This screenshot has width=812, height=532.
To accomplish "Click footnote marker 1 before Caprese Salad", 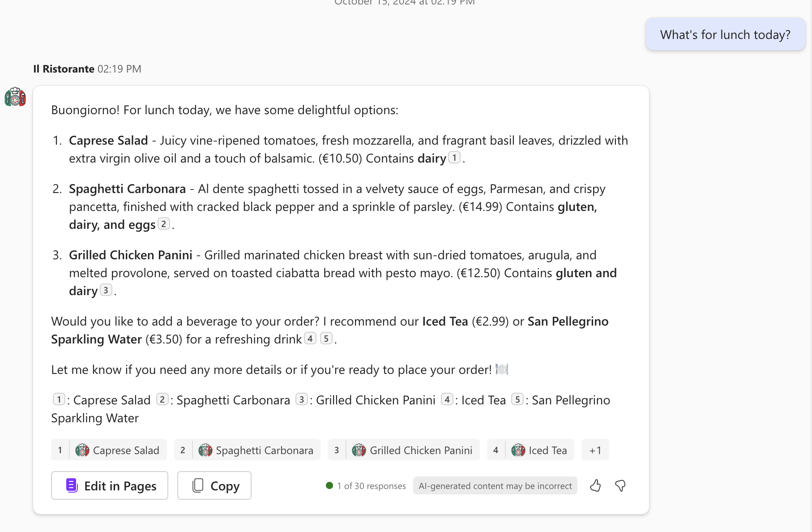I will pos(59,399).
